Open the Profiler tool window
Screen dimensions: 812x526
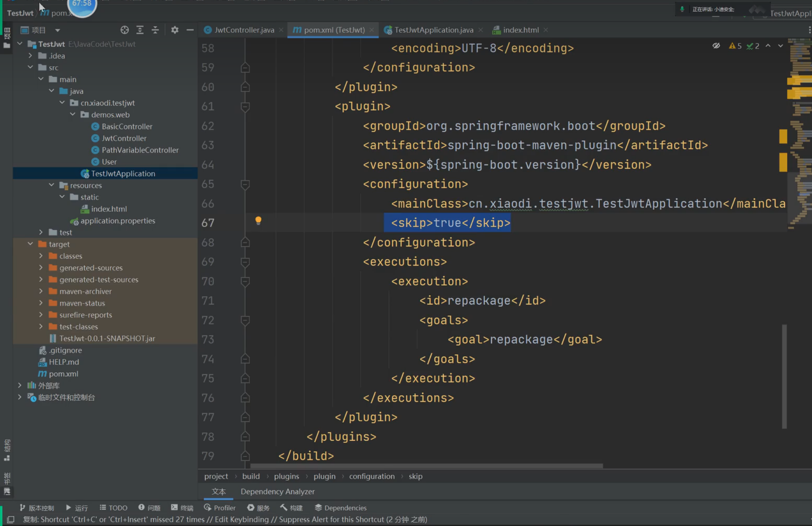coord(220,508)
